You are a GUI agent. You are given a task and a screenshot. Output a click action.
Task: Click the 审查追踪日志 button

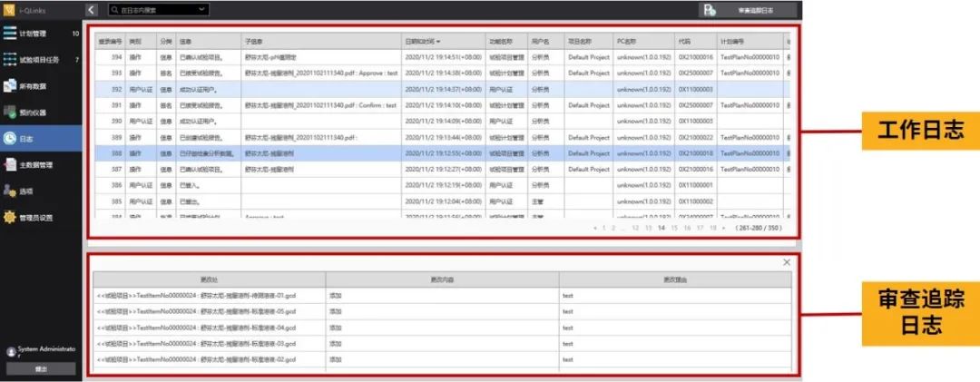click(757, 10)
